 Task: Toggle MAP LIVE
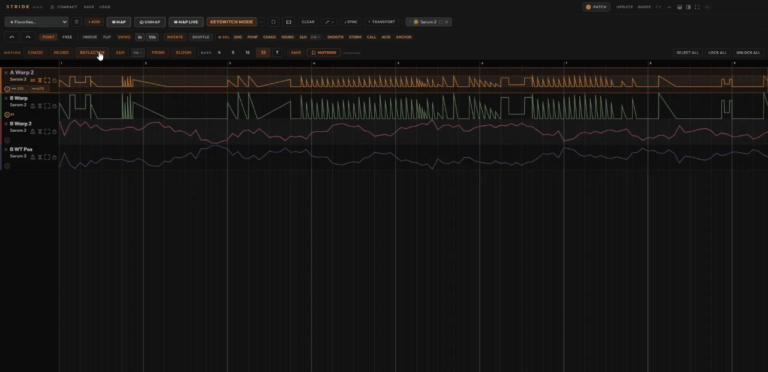186,22
